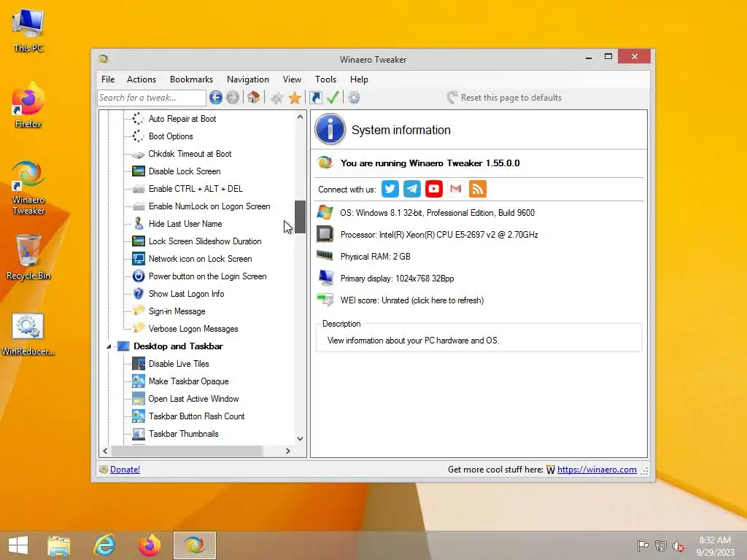
Task: Open the Twitter link icon
Action: [390, 189]
